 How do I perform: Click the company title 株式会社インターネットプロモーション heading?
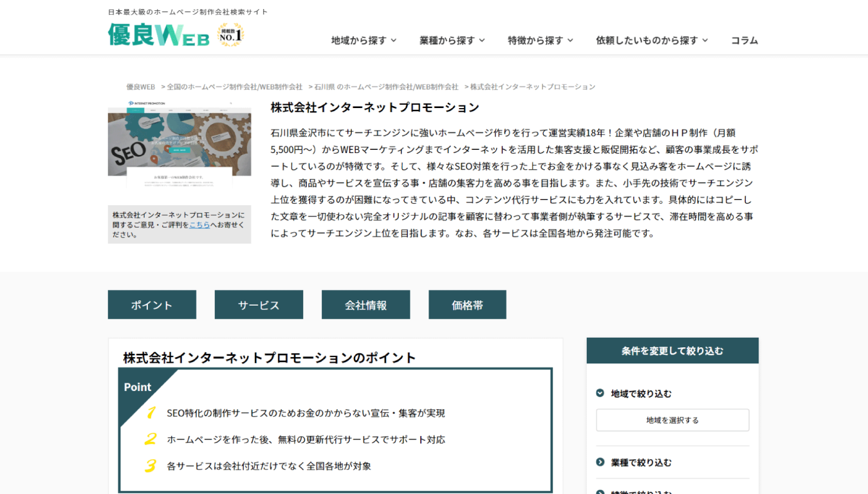coord(374,107)
